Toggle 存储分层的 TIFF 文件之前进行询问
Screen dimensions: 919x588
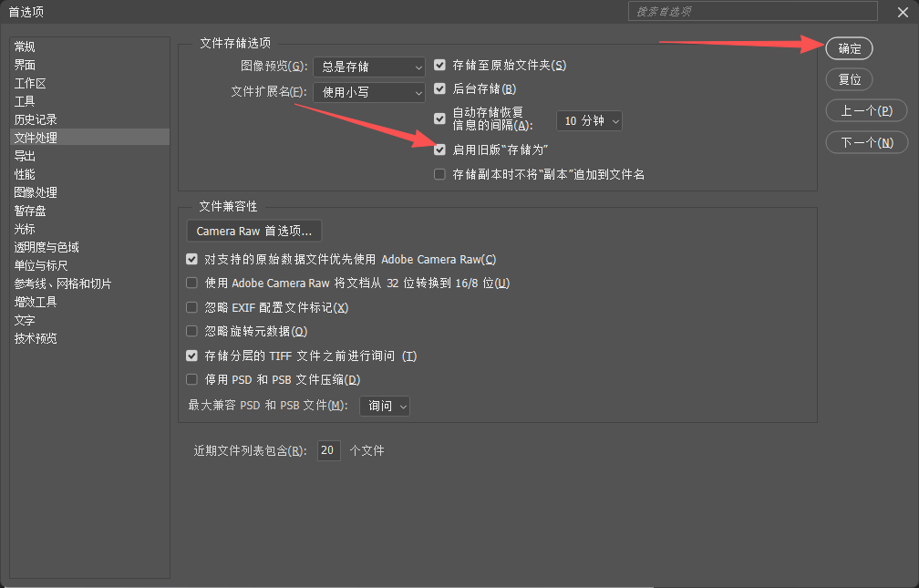click(x=191, y=356)
